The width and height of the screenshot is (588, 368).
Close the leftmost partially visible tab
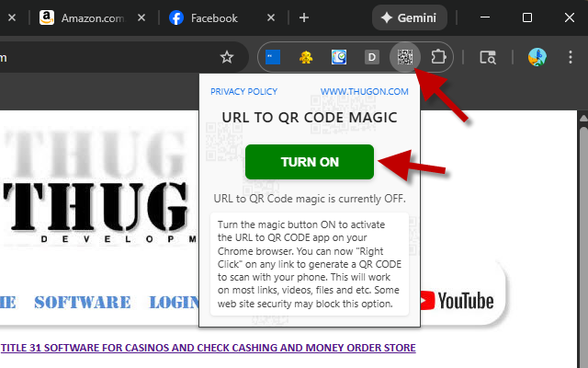tap(12, 17)
